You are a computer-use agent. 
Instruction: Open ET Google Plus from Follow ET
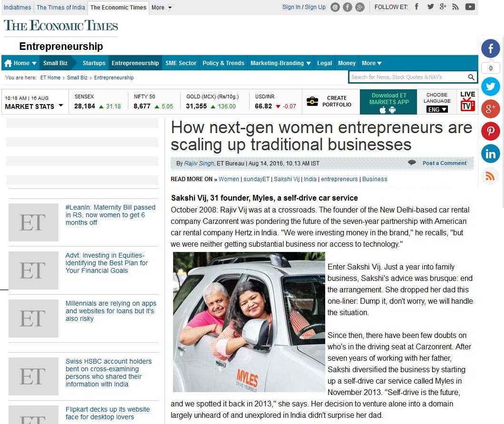point(443,7)
